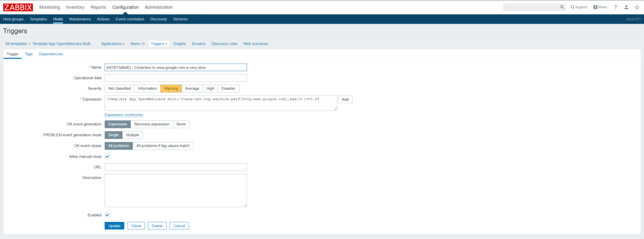Viewport: 644px width, 239px height.
Task: Open the Expression constructor link
Action: pos(124,115)
